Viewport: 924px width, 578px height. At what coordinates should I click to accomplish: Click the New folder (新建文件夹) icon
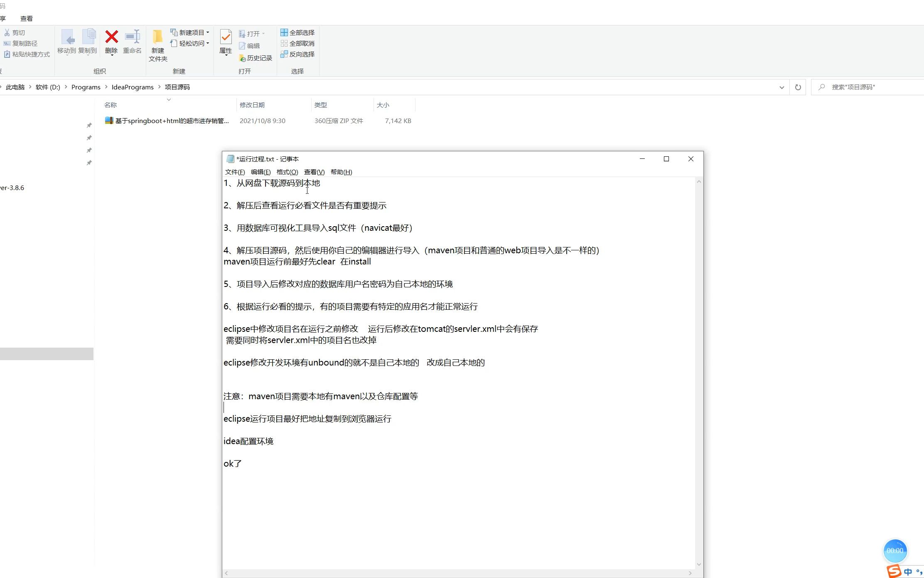click(x=158, y=37)
